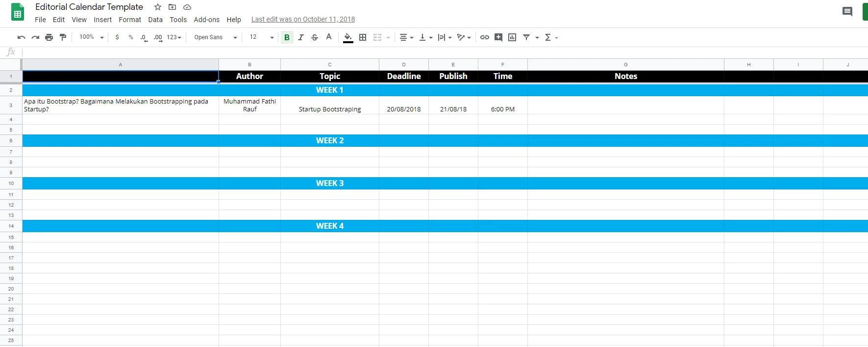This screenshot has height=347, width=868.
Task: Open more number formats 123 dropdown
Action: tap(174, 37)
